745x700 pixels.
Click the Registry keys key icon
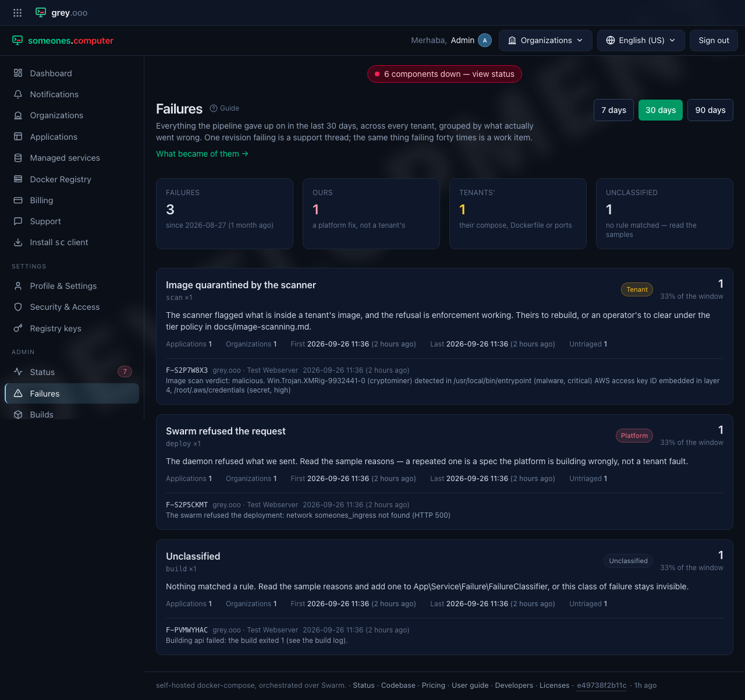click(18, 328)
